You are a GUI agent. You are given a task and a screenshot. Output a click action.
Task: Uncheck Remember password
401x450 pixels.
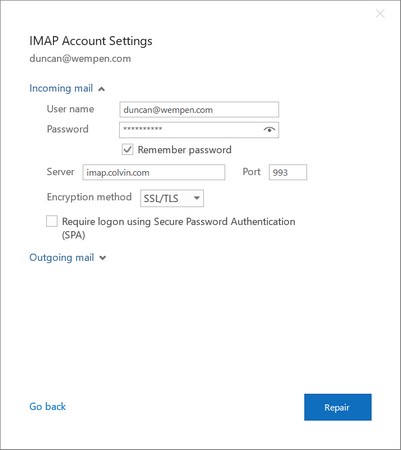pos(127,149)
